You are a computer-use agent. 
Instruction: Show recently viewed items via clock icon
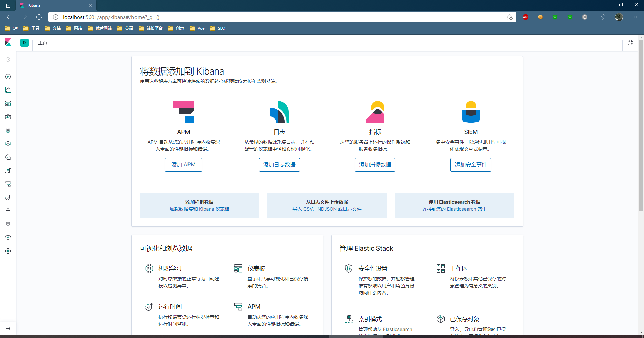click(8, 60)
